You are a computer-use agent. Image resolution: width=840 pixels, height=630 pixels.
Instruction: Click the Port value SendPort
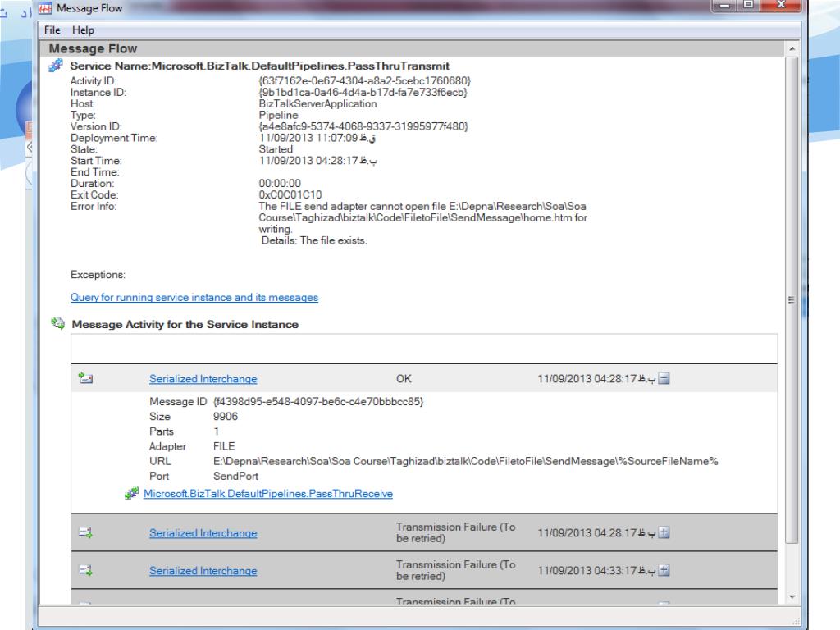click(235, 476)
